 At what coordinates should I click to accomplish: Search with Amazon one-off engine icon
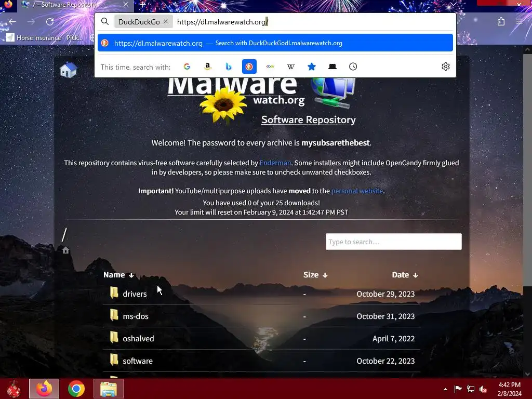click(x=208, y=66)
